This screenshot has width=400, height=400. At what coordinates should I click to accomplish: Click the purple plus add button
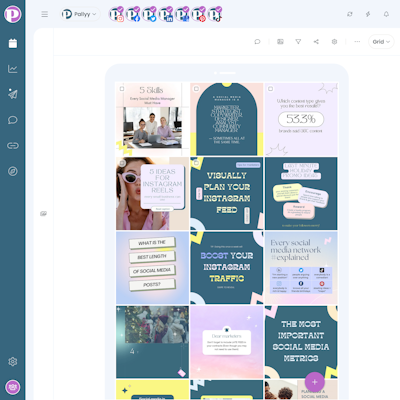click(315, 382)
